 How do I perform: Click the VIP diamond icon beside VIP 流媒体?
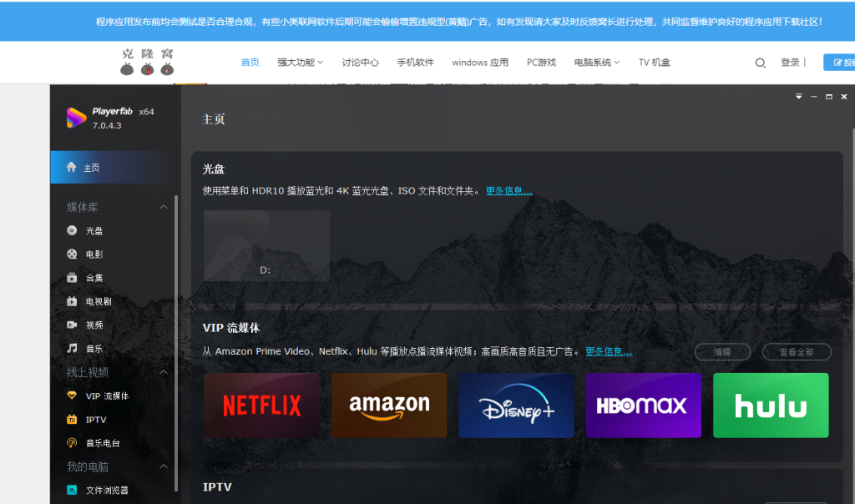[x=72, y=396]
